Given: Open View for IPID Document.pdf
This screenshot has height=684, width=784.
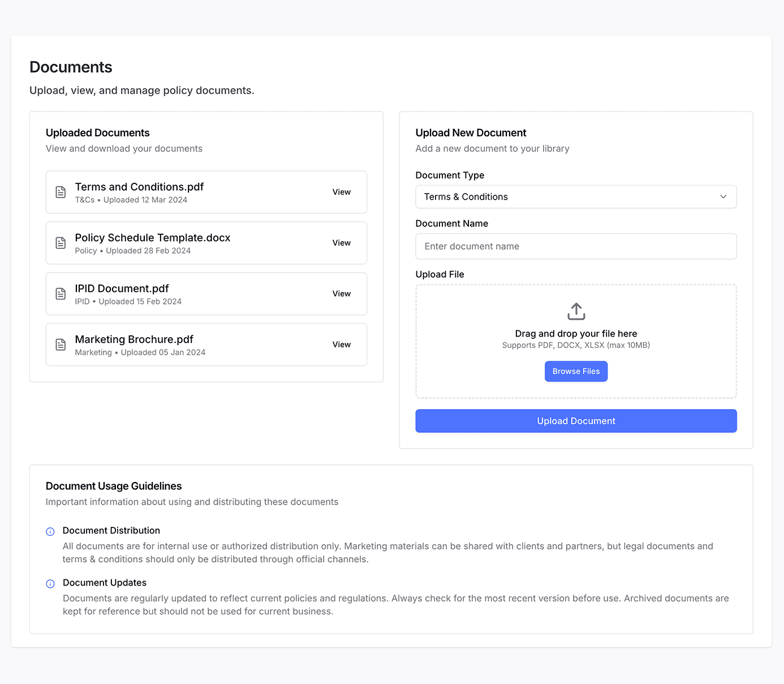Looking at the screenshot, I should tap(341, 294).
